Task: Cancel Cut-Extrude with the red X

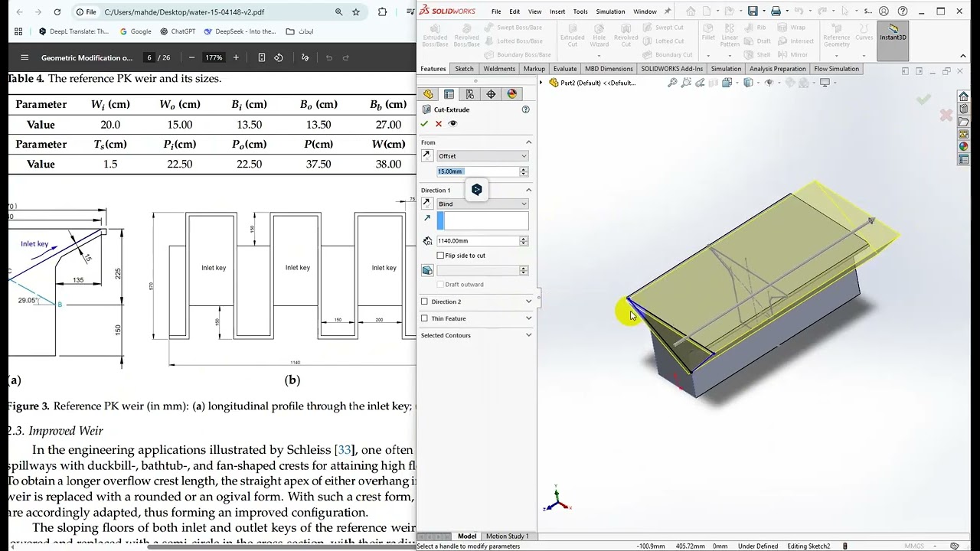Action: 439,123
